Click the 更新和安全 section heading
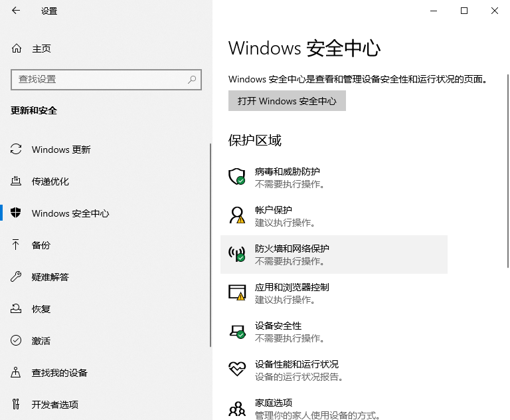Screen dimensions: 510x420 click(x=34, y=111)
